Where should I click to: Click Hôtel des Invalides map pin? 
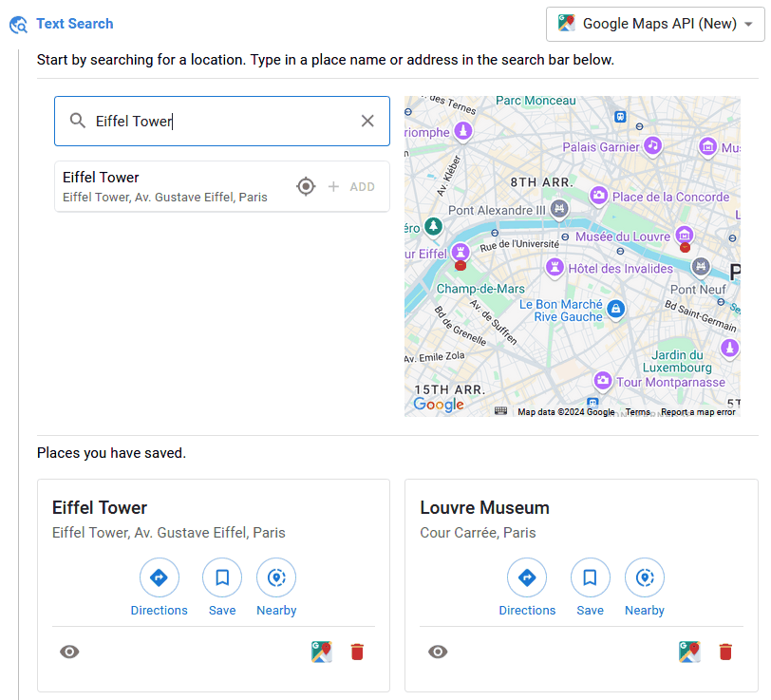pos(555,268)
